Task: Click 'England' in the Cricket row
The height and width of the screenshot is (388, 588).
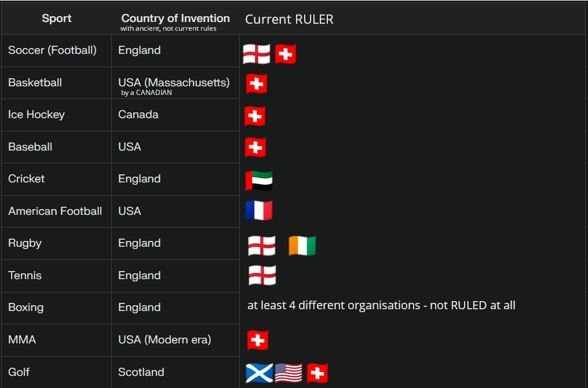Action: [x=140, y=179]
